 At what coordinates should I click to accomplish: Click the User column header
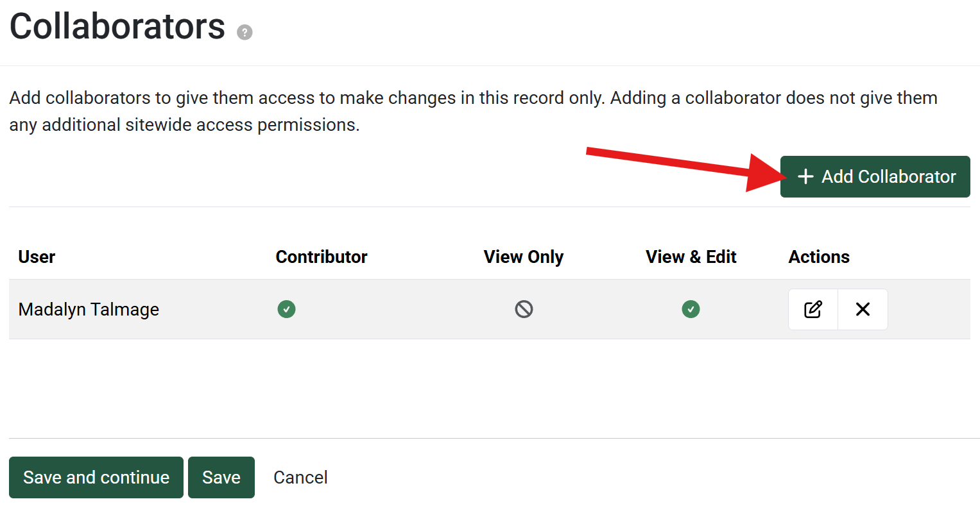pyautogui.click(x=37, y=257)
